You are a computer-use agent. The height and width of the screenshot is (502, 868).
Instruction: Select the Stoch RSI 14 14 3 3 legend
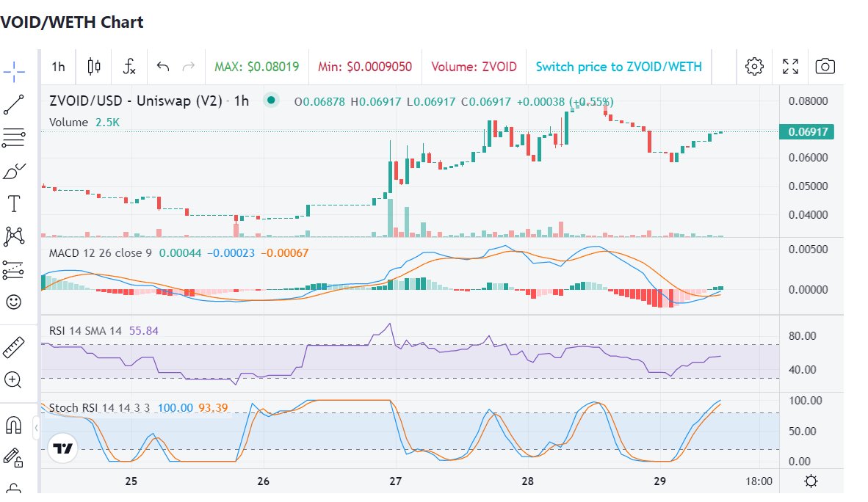pos(99,408)
